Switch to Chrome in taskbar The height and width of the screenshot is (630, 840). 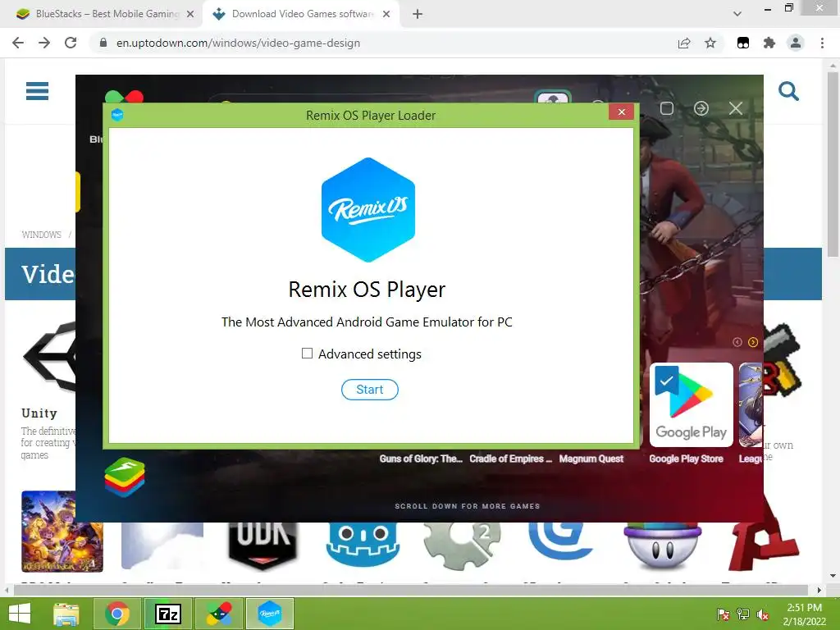tap(117, 614)
